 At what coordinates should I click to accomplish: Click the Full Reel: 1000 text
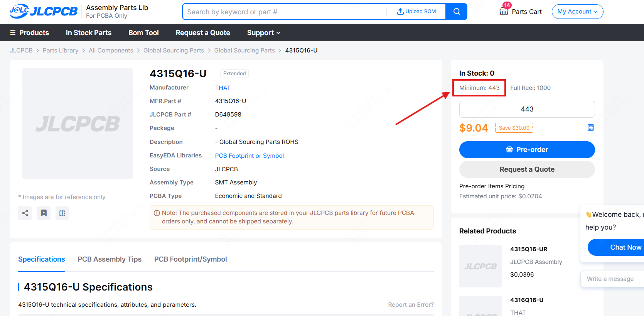coord(530,88)
